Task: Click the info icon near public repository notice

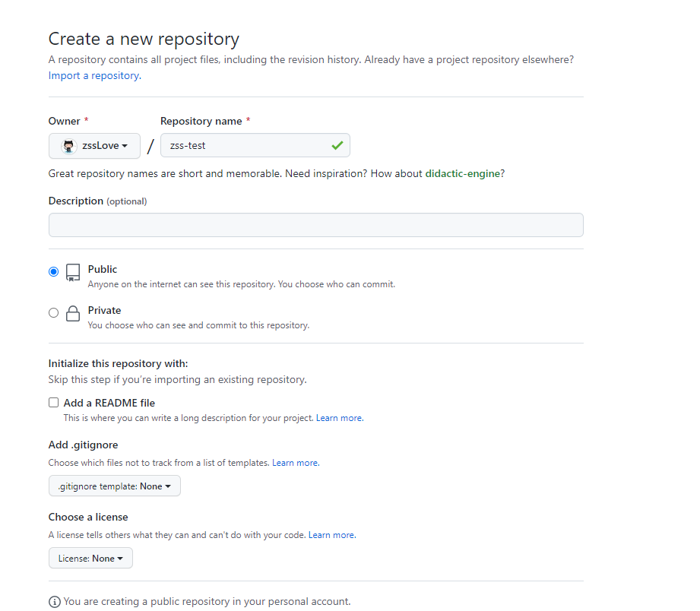Action: (x=55, y=602)
